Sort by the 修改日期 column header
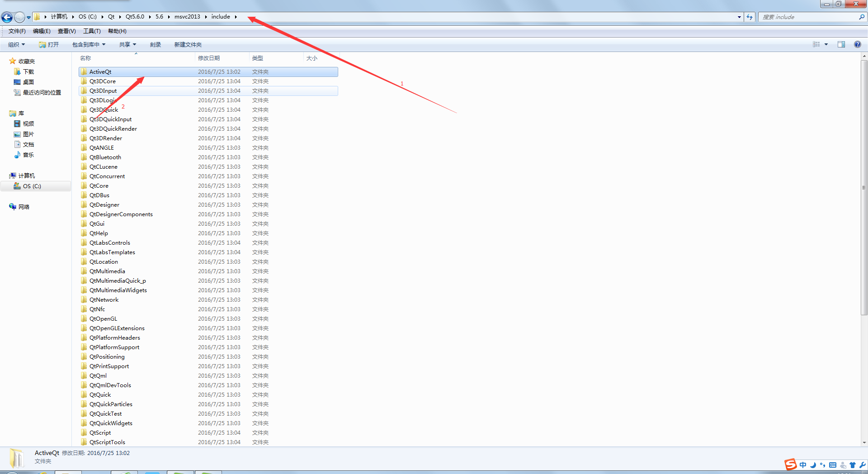This screenshot has width=868, height=474. pos(209,58)
